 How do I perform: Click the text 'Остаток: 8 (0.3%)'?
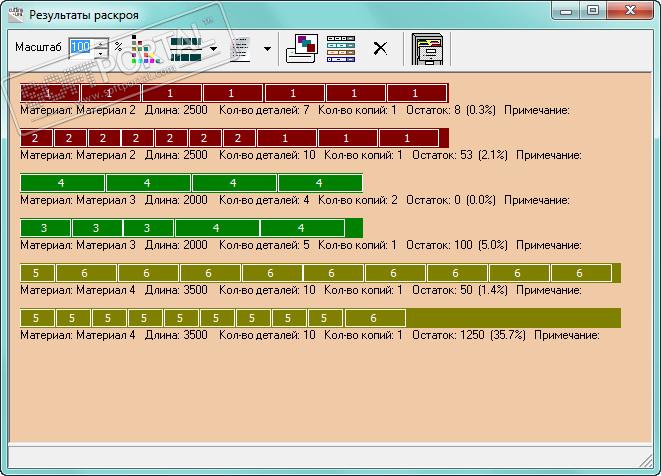451,110
